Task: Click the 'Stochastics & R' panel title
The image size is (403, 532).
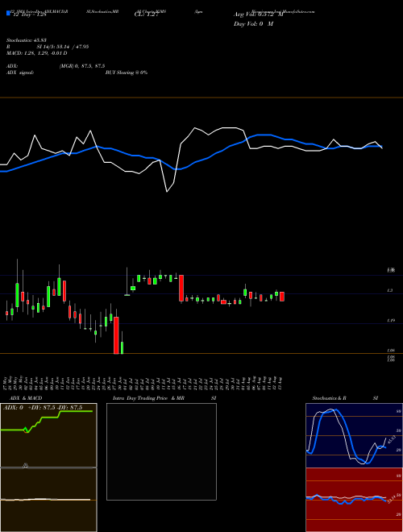Action: pyautogui.click(x=329, y=398)
